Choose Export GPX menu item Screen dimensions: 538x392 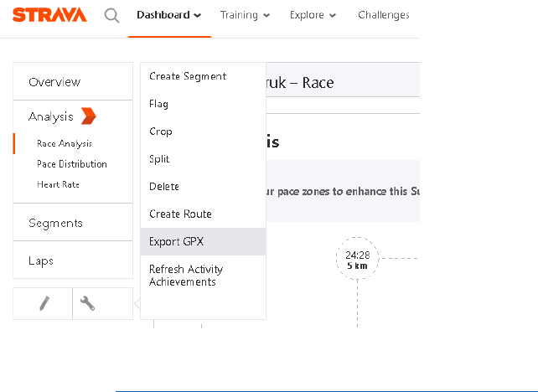pos(177,242)
